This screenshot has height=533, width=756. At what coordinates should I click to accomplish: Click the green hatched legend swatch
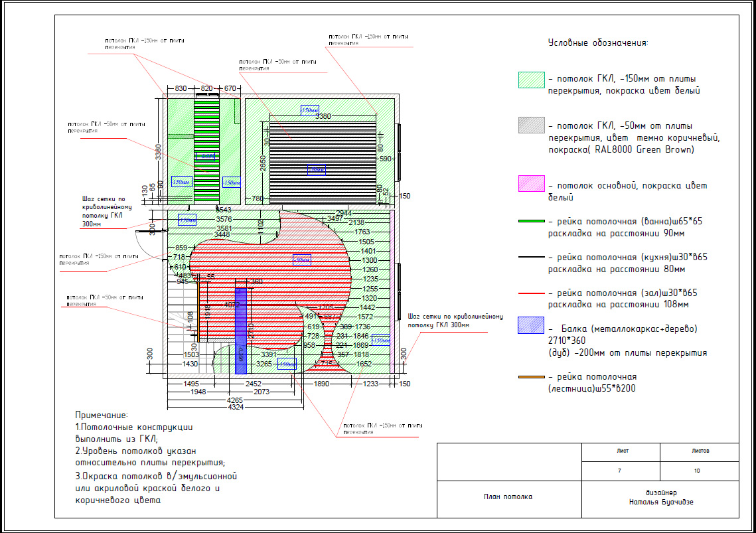tap(531, 80)
